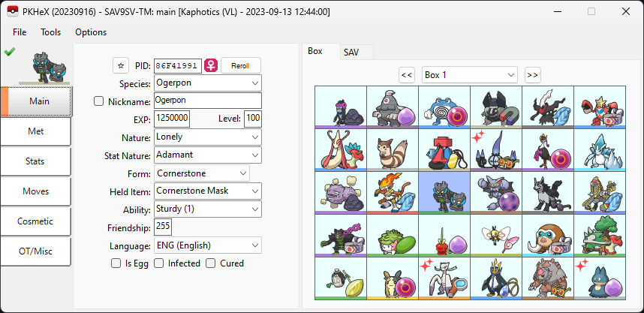Open the Form dropdown showing Cornerstone

coord(202,173)
